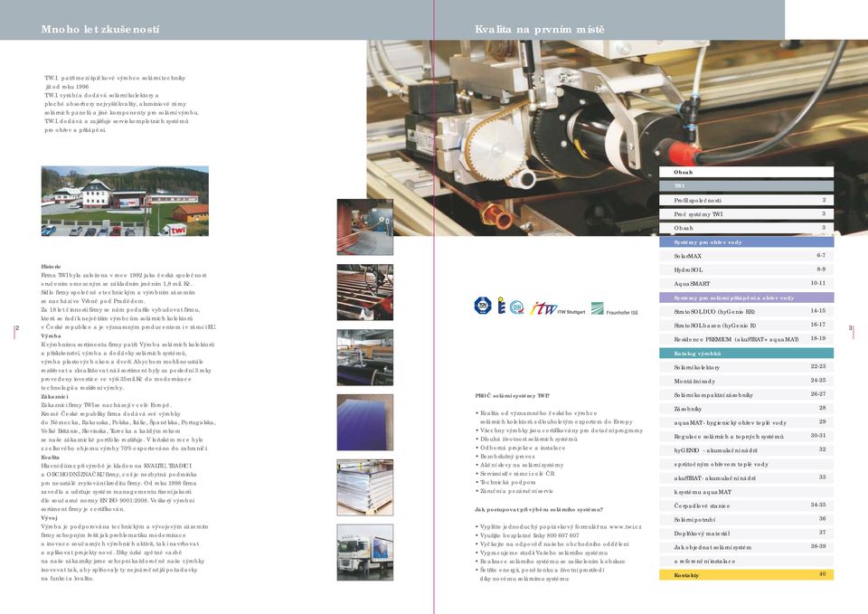Select teal 'Katalog výrobků' section bar
Viewport: 868px width, 614px height.
pos(746,354)
